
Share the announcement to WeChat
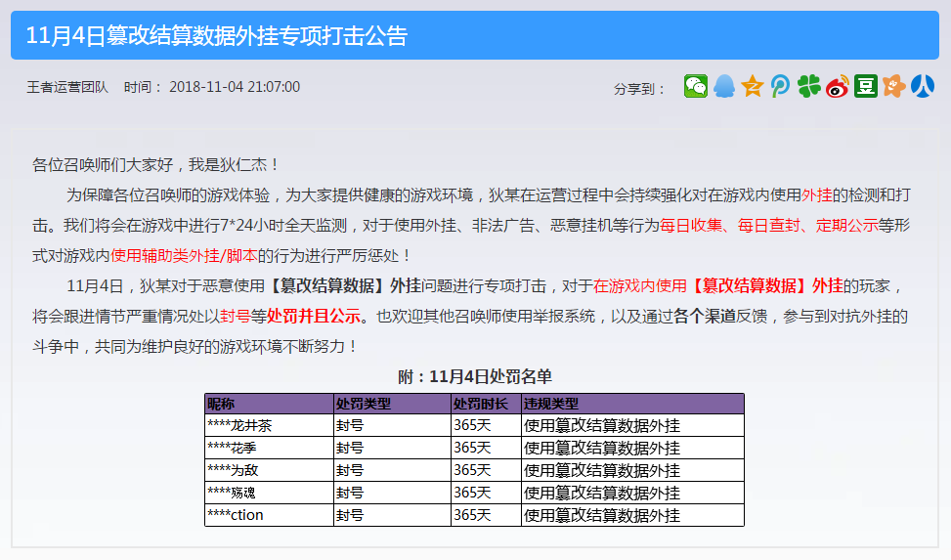[696, 86]
